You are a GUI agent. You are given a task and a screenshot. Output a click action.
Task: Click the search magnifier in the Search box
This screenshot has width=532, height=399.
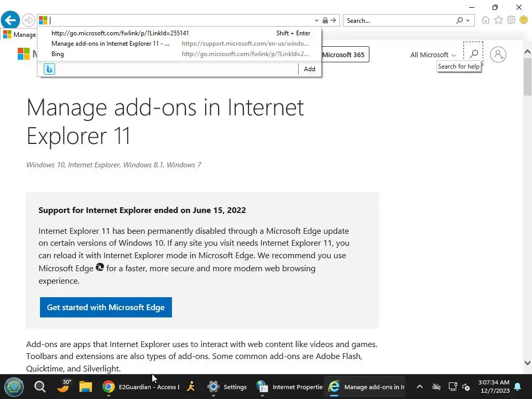point(459,20)
